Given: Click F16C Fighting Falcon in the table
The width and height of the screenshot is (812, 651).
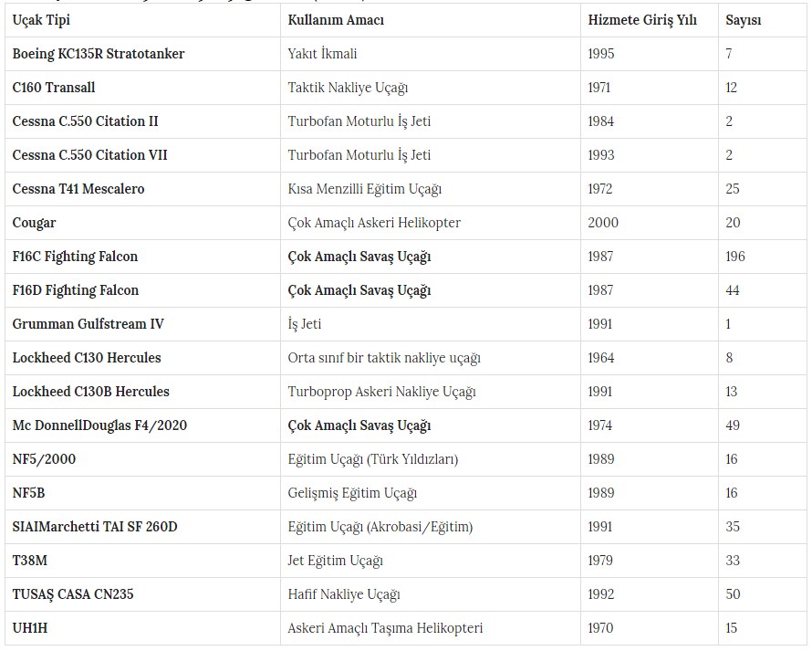Looking at the screenshot, I should [76, 257].
